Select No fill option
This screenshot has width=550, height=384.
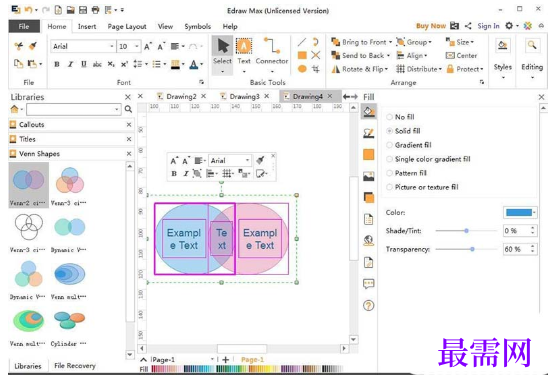[x=400, y=117]
